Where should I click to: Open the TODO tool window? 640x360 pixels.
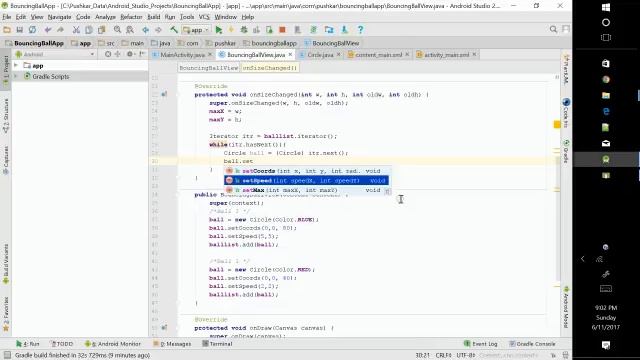coord(61,344)
